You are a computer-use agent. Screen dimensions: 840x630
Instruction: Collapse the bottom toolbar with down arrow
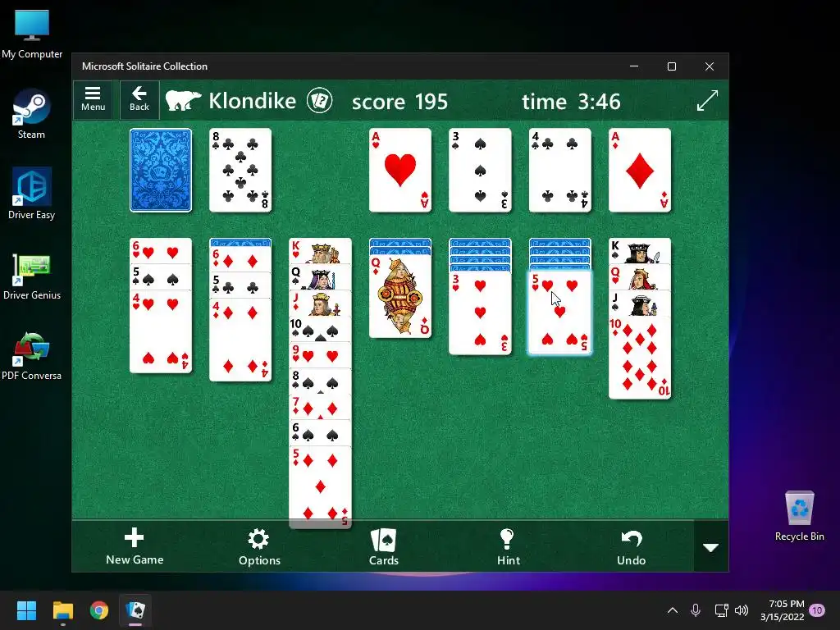click(711, 547)
